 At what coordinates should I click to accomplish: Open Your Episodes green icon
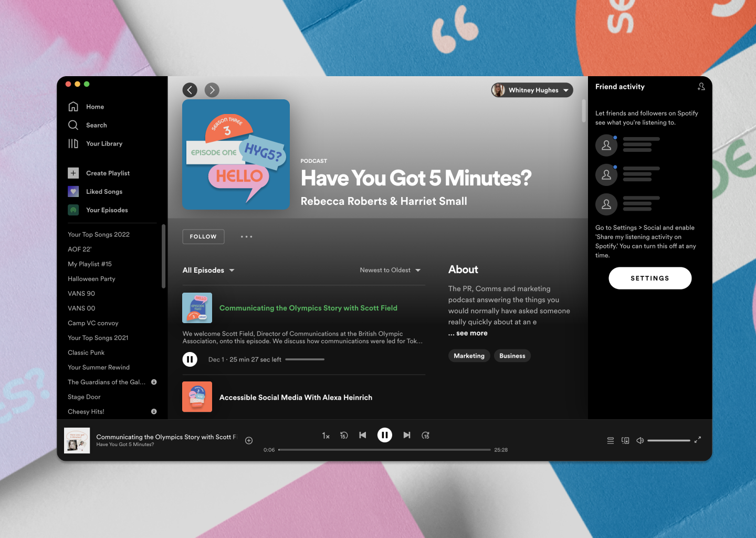click(73, 210)
